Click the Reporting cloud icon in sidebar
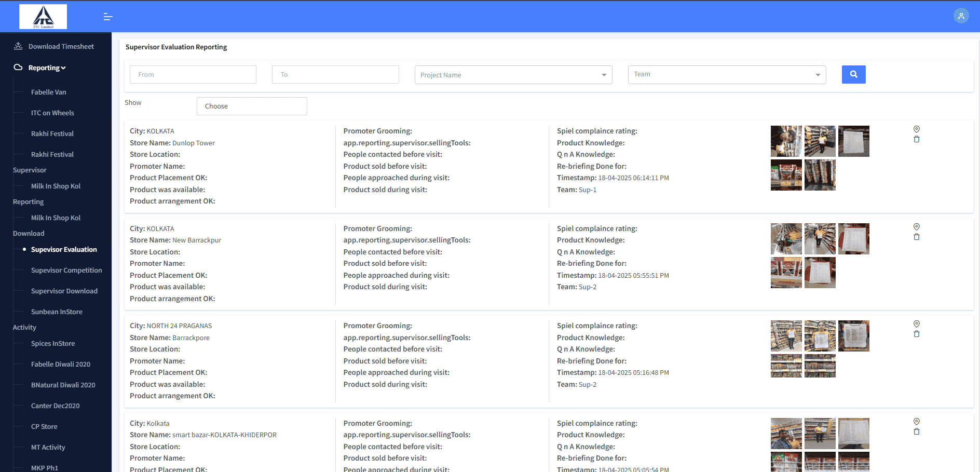Viewport: 980px width, 472px height. pyautogui.click(x=17, y=67)
